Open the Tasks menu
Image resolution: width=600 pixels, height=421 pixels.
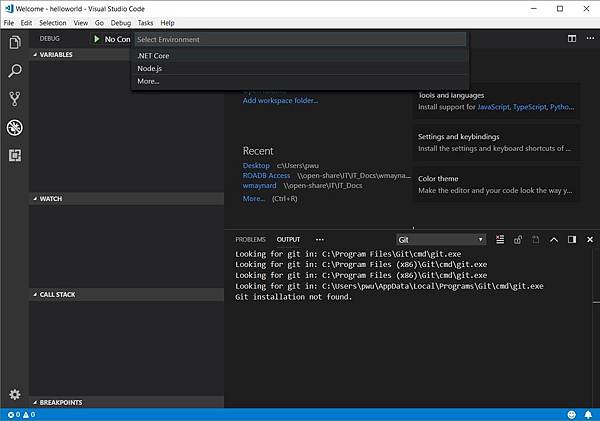pyautogui.click(x=145, y=23)
